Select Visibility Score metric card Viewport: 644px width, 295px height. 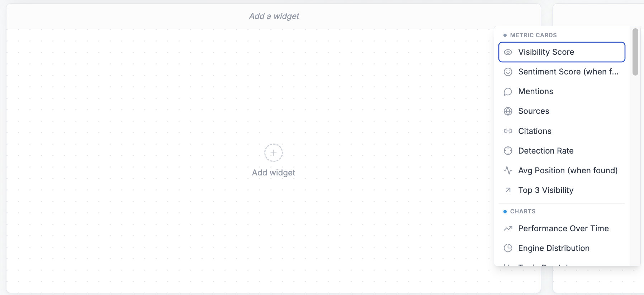coord(562,52)
